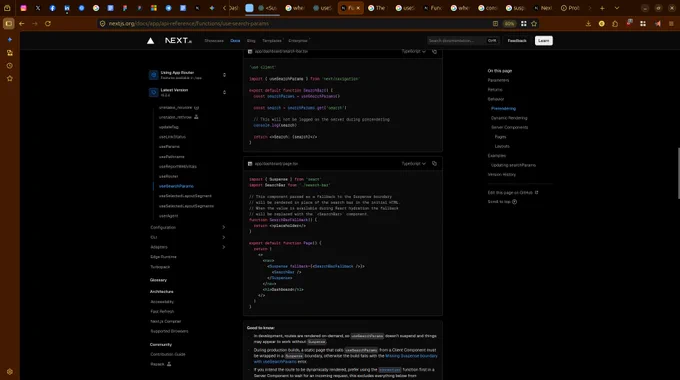Open sidebar settings gear icon

coord(10,372)
